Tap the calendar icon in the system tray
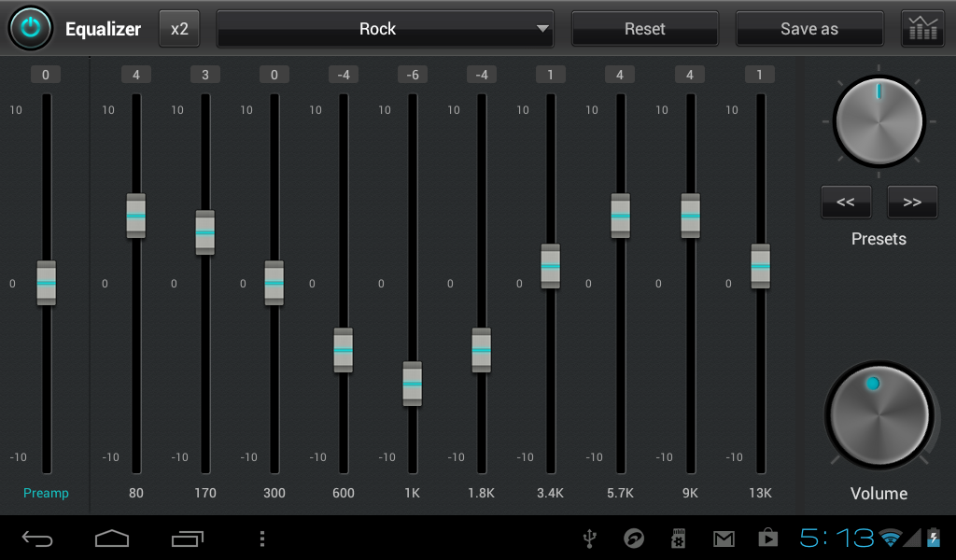This screenshot has height=560, width=956. click(678, 539)
